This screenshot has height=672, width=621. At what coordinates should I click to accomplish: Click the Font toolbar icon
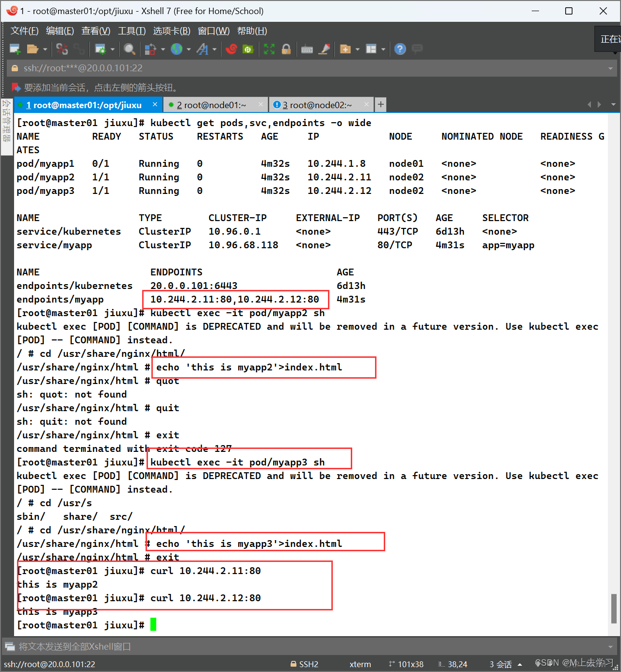coord(202,49)
